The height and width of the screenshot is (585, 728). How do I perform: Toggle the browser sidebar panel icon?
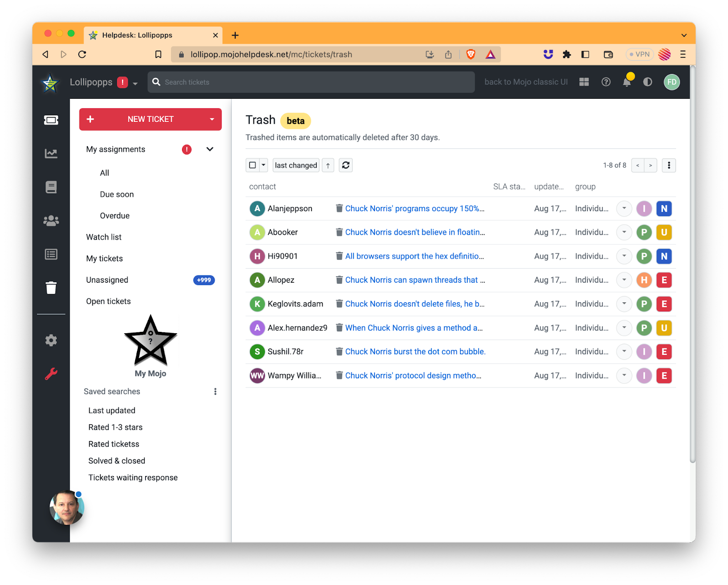click(586, 55)
